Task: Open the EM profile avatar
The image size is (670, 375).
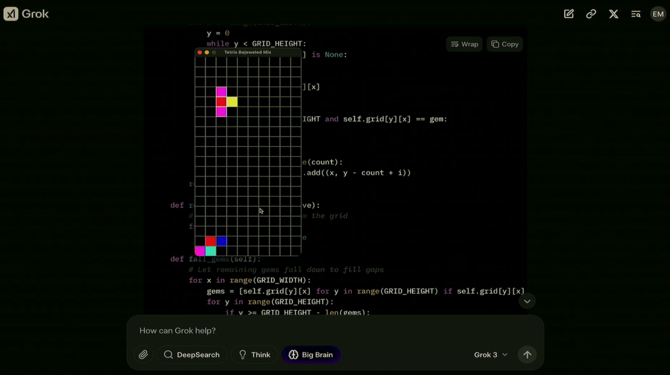Action: (658, 14)
